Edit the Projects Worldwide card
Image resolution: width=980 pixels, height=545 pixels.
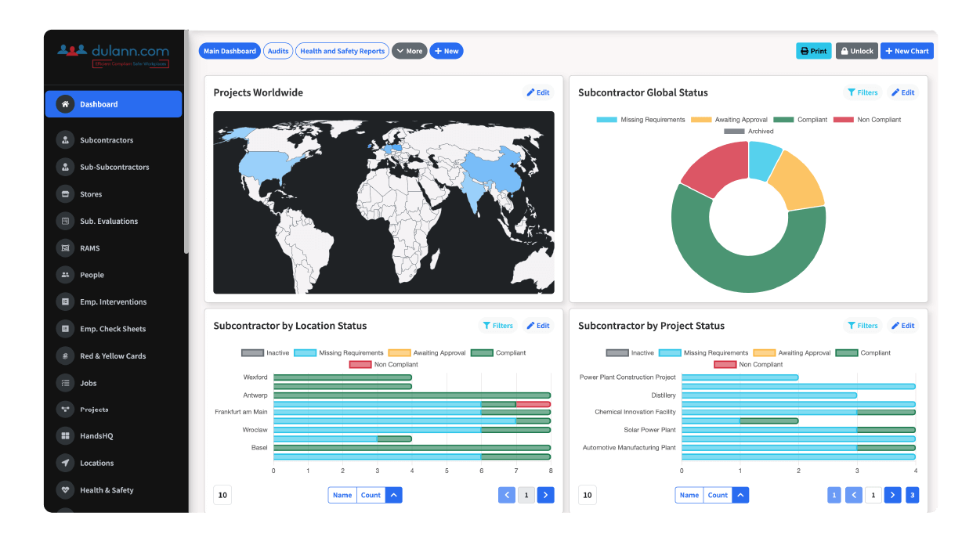[538, 92]
